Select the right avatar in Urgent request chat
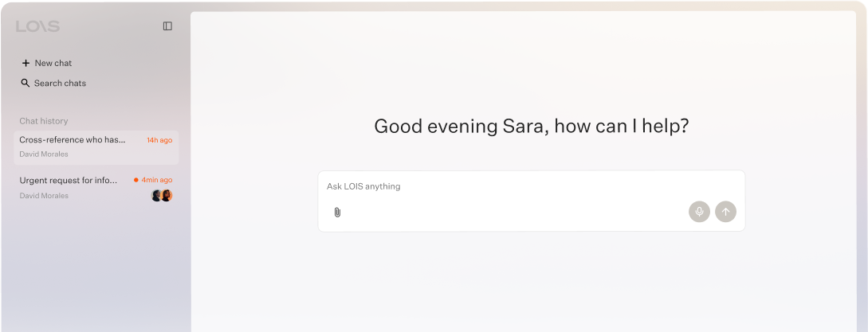The width and height of the screenshot is (868, 332). point(167,195)
